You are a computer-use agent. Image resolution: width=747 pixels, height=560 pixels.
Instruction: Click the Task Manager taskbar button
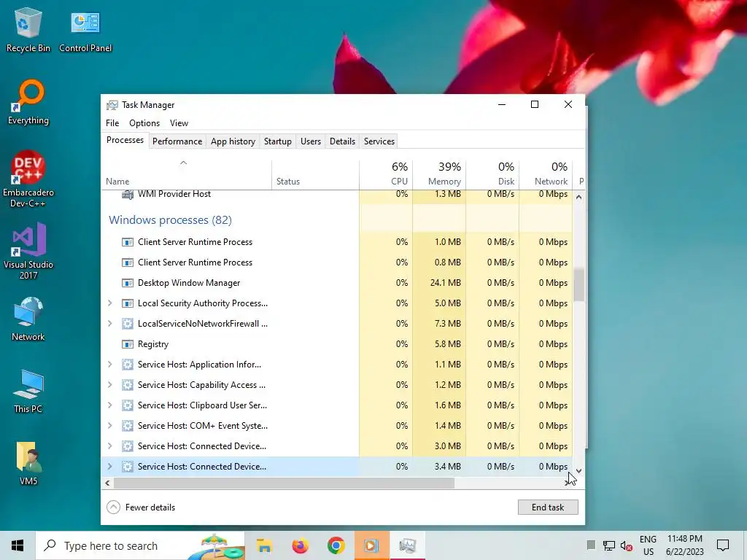pos(407,545)
